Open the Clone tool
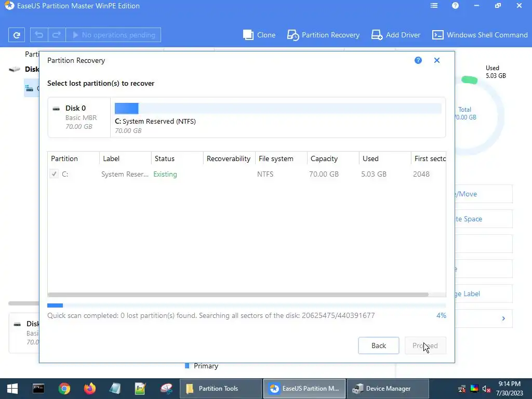Screen dimensions: 532x399 pos(259,35)
